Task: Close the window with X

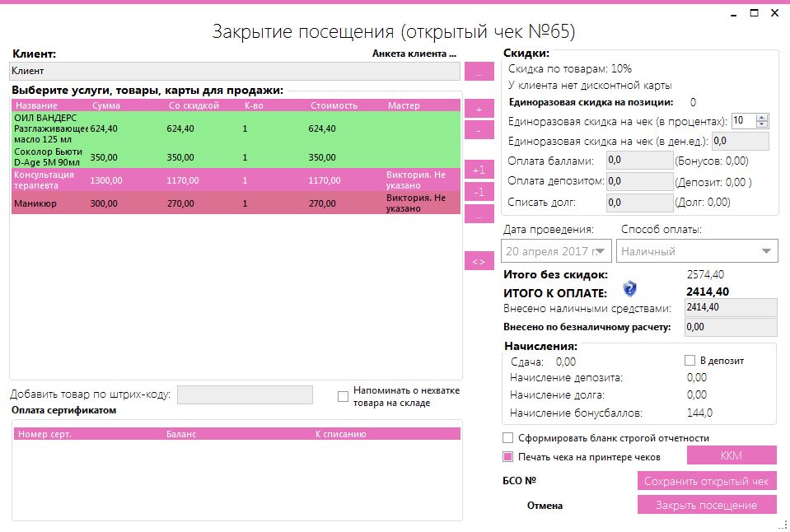Action: pos(775,13)
